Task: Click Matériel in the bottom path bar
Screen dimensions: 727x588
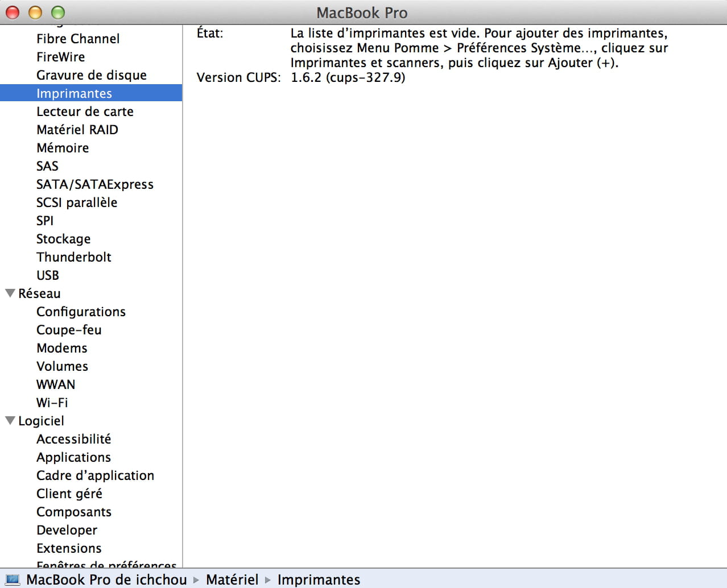Action: point(232,579)
